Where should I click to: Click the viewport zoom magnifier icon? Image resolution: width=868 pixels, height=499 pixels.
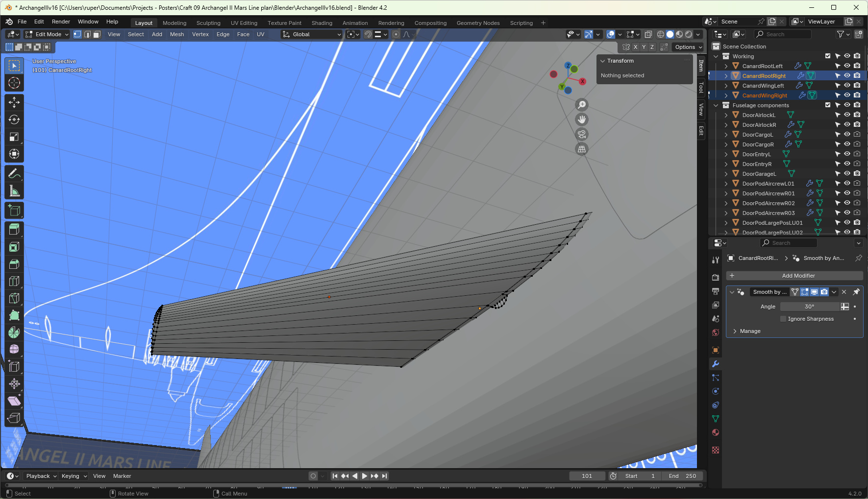[582, 105]
